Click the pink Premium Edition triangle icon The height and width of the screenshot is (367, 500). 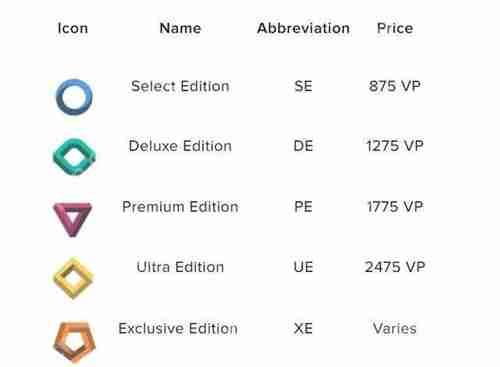pyautogui.click(x=73, y=219)
